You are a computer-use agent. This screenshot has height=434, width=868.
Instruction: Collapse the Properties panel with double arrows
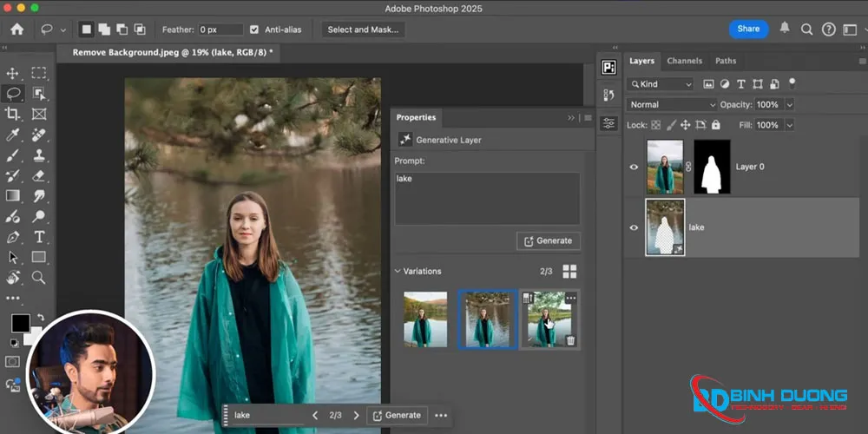[x=571, y=118]
